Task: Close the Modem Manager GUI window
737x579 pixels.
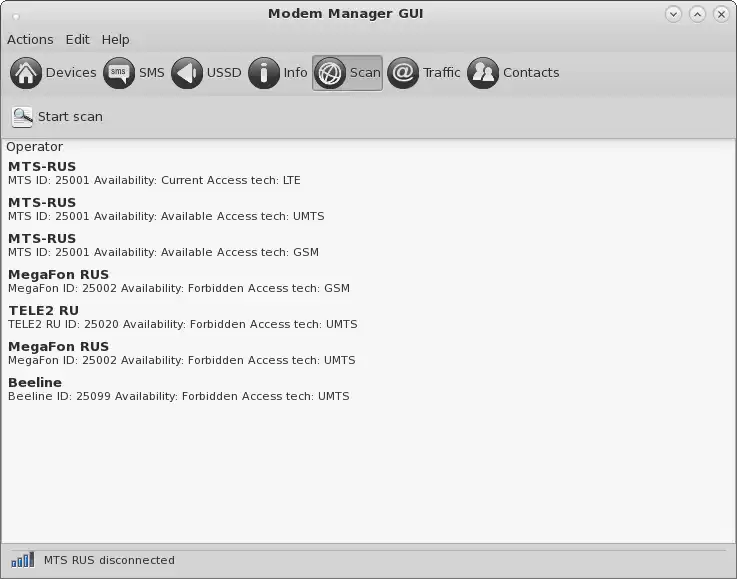Action: click(721, 14)
